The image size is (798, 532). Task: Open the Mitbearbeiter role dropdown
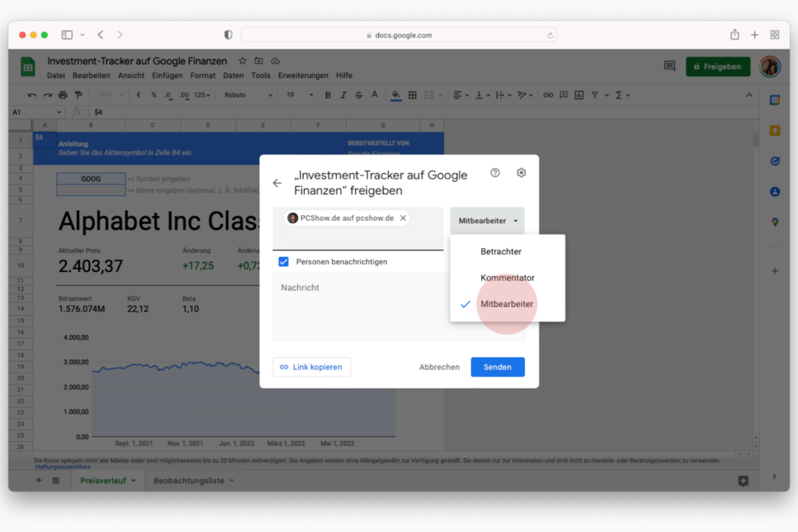488,221
